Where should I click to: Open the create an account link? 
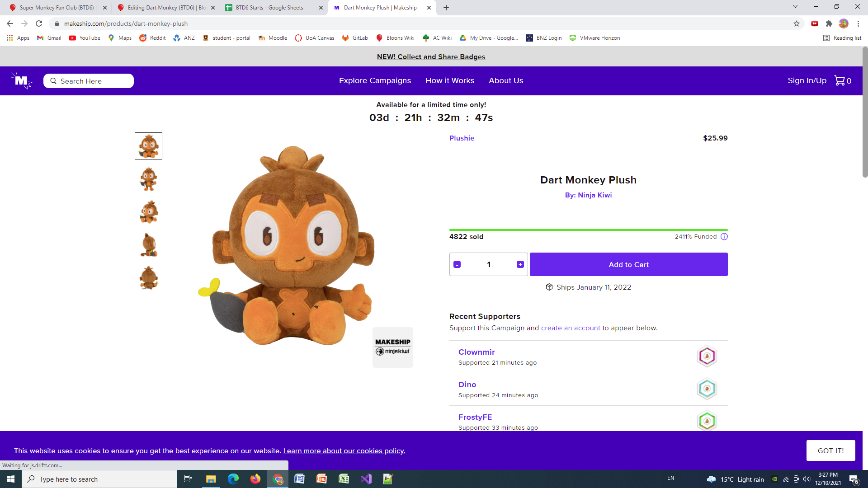[571, 328]
